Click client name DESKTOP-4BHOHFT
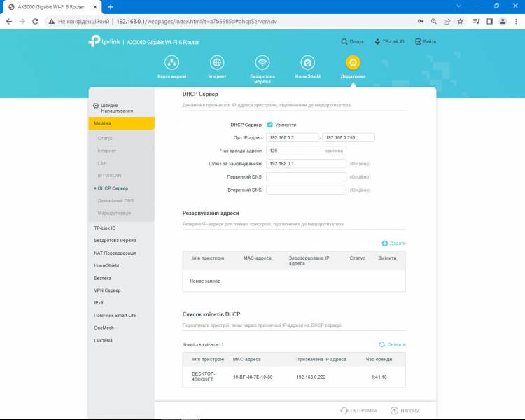This screenshot has width=525, height=420. 203,377
